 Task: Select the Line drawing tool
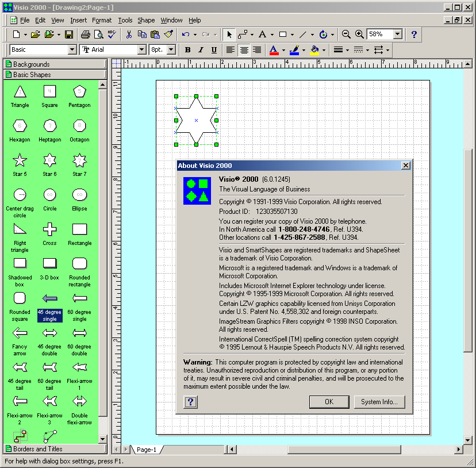click(x=302, y=34)
